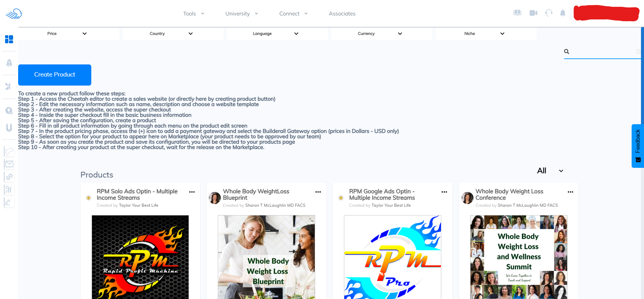Open the University menu
This screenshot has width=644, height=299.
(x=242, y=13)
